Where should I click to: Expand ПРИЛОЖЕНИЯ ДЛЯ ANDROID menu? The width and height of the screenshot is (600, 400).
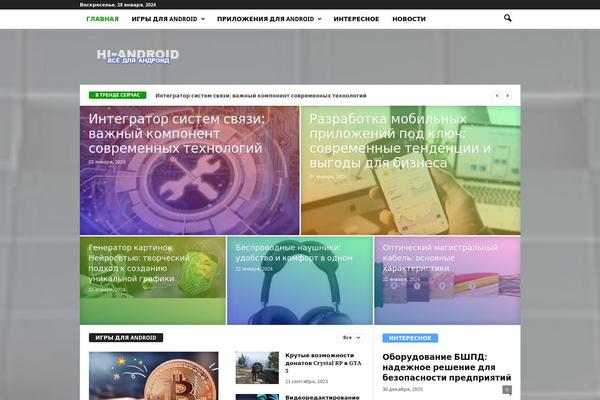pyautogui.click(x=269, y=19)
